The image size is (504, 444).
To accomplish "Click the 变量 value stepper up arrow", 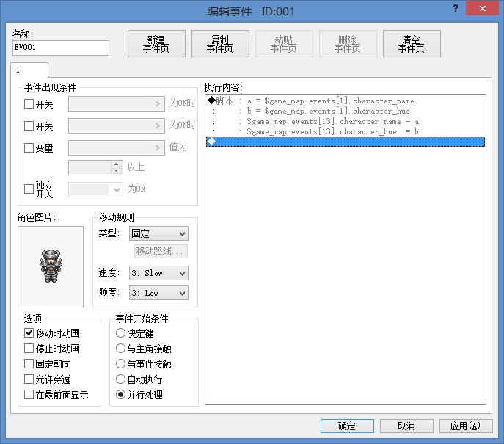I will pyautogui.click(x=117, y=164).
